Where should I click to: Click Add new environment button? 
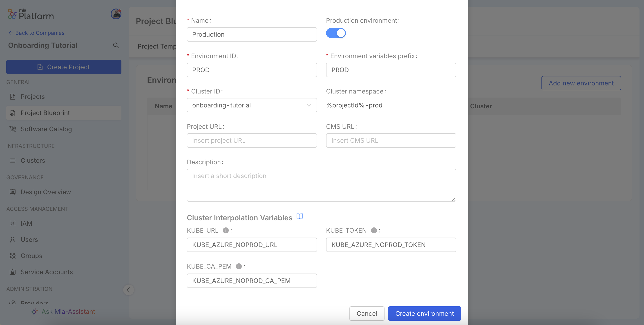(581, 83)
